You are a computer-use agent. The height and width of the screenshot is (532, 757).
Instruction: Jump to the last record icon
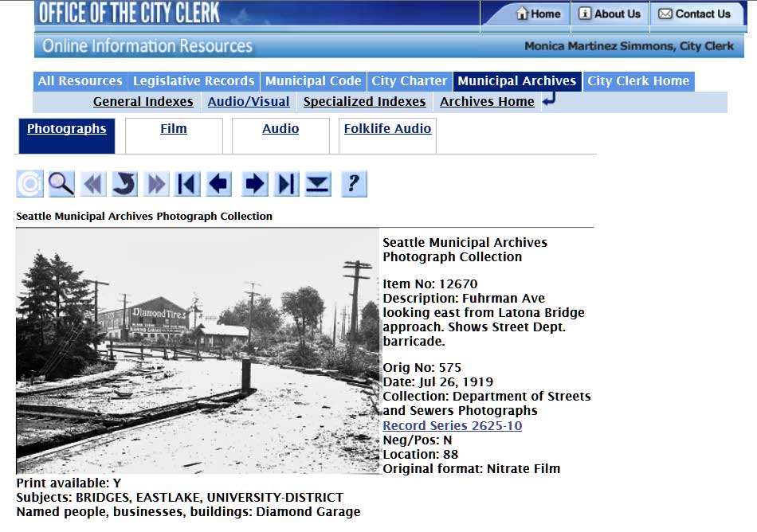(285, 184)
